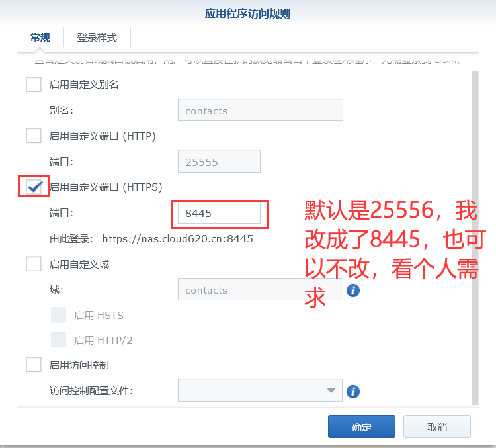This screenshot has height=448, width=496.
Task: Toggle the HSTS checkbox
Action: coord(58,315)
